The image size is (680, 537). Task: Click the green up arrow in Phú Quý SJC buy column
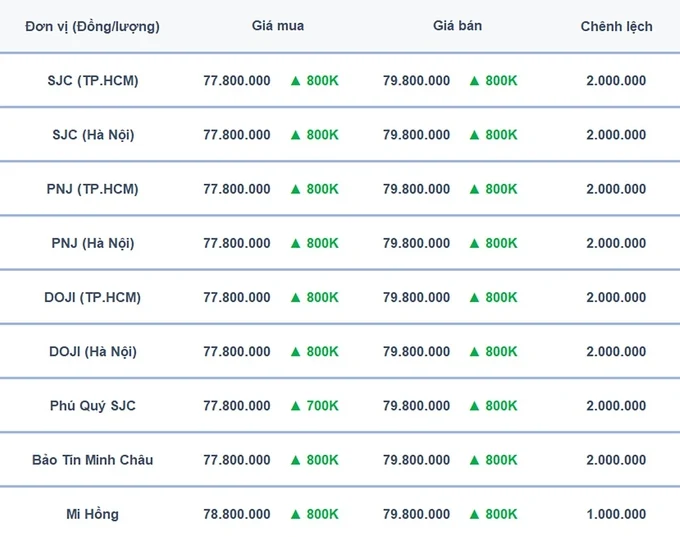point(296,406)
